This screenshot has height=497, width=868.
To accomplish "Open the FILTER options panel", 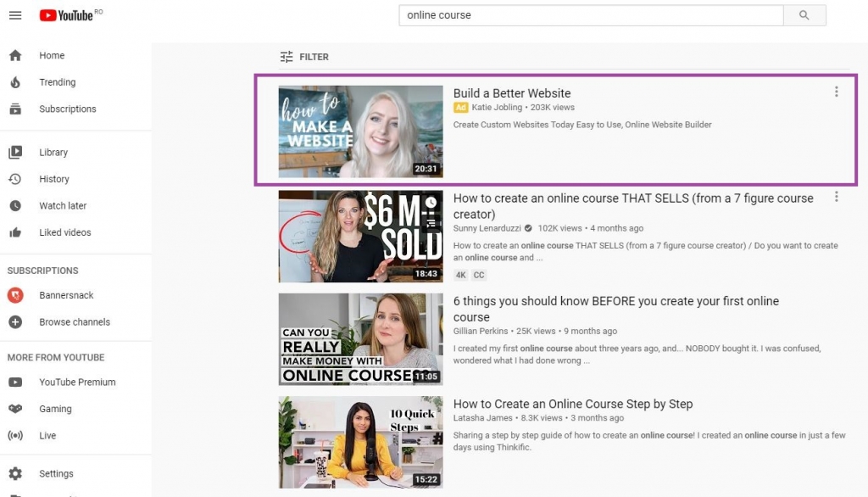I will (304, 57).
